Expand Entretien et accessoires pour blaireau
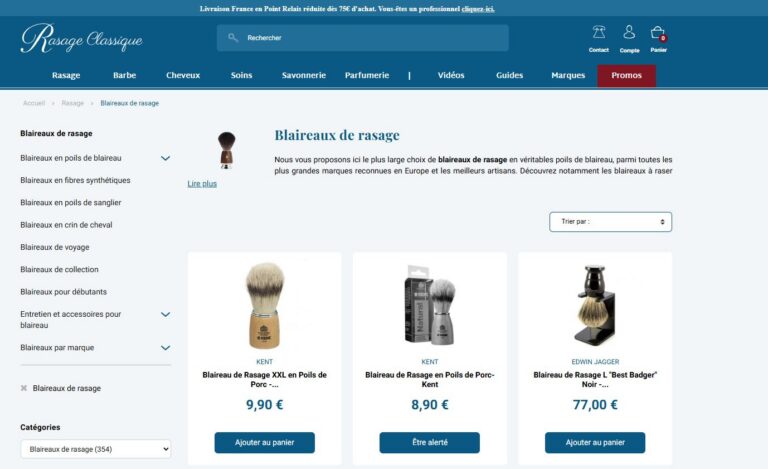 [x=166, y=314]
